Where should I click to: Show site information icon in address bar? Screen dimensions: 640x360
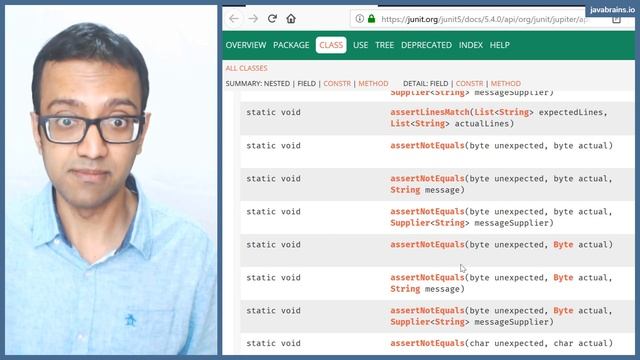[x=359, y=19]
